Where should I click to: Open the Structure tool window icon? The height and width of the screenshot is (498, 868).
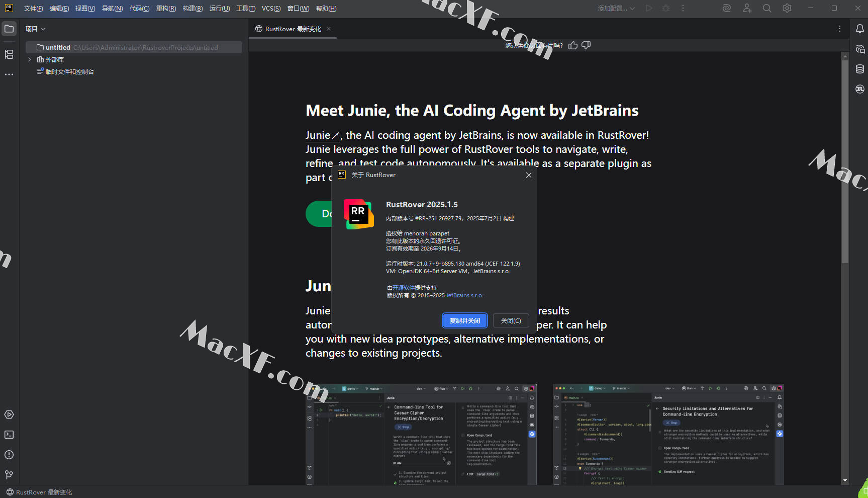click(9, 54)
